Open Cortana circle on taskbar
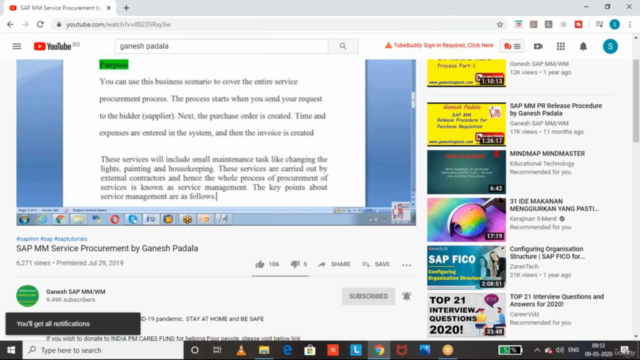 tap(195, 350)
